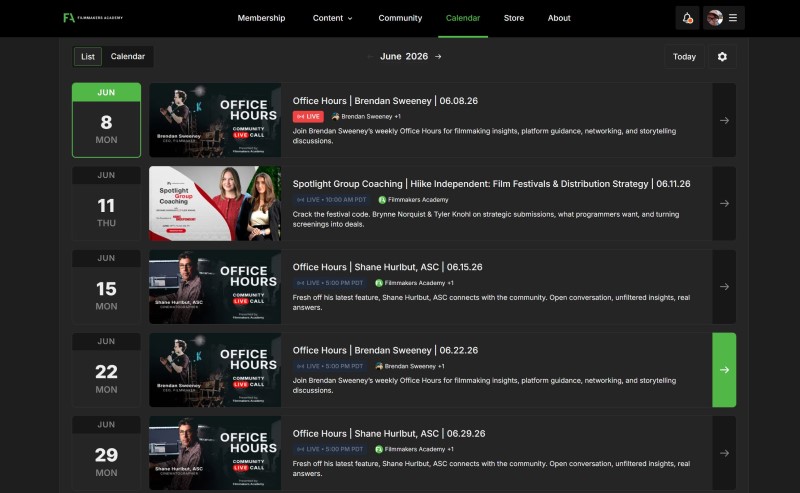Go to next month arrow
Viewport: 800px width, 493px height.
point(438,57)
